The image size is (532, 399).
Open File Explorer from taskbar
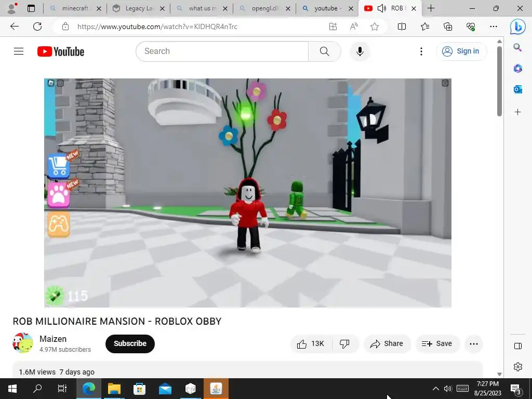pyautogui.click(x=114, y=389)
